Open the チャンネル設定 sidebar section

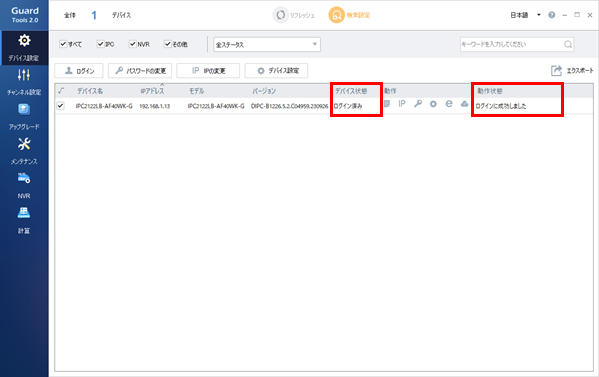tap(24, 82)
